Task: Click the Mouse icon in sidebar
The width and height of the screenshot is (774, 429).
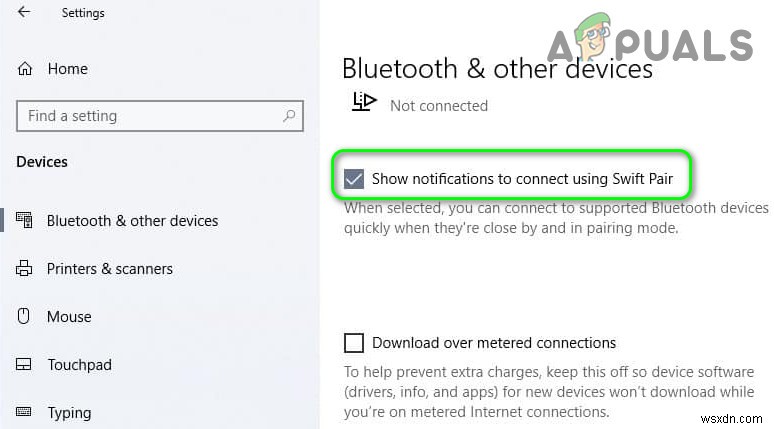Action: [25, 317]
